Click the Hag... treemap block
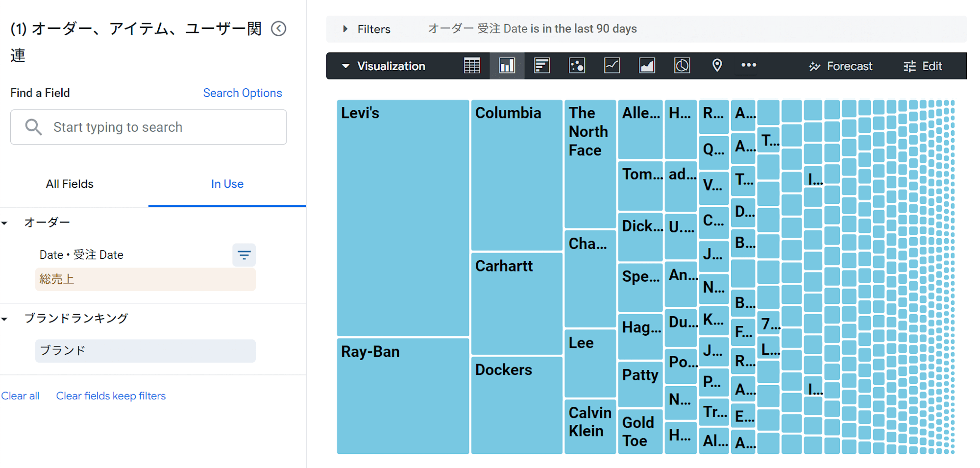 tap(640, 337)
